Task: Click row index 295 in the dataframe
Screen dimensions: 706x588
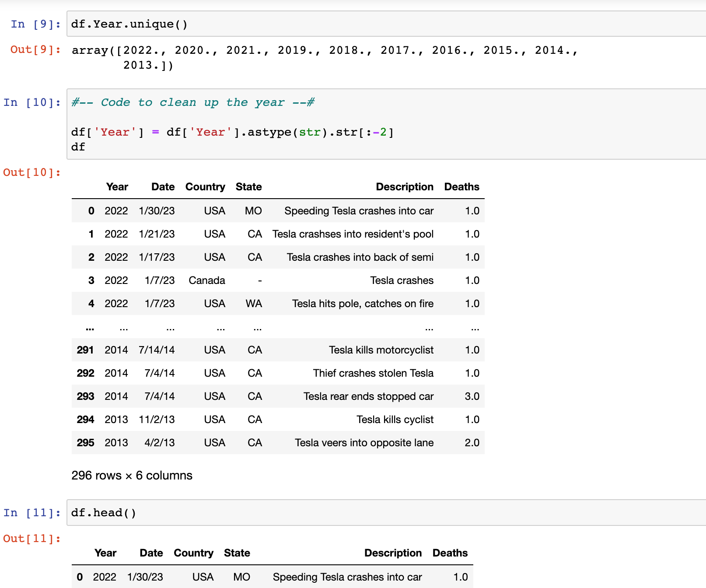Action: (x=85, y=443)
